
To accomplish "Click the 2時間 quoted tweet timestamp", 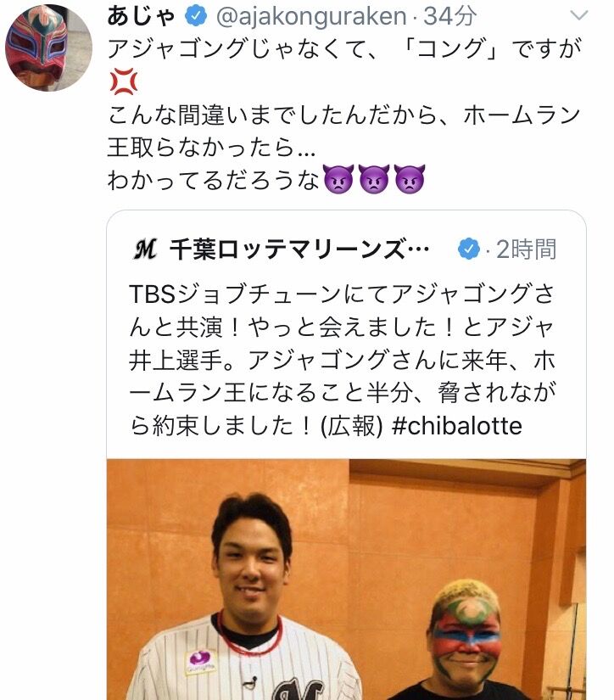I will point(526,249).
